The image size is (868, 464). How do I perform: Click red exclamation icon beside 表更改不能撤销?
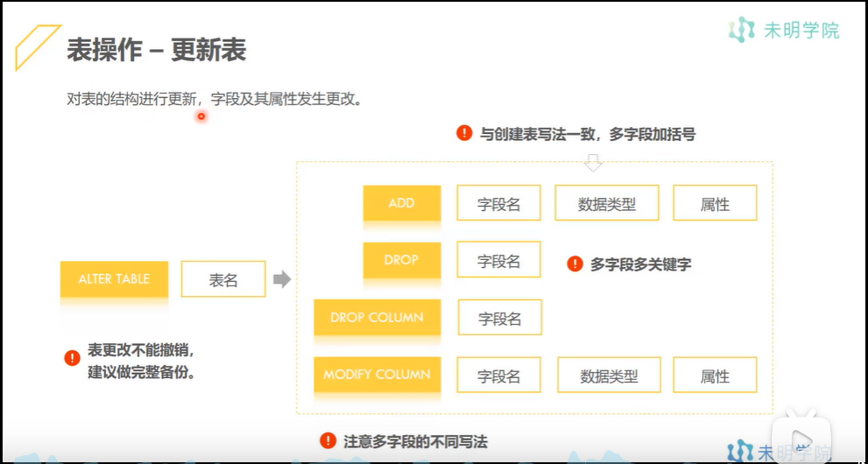[72, 358]
